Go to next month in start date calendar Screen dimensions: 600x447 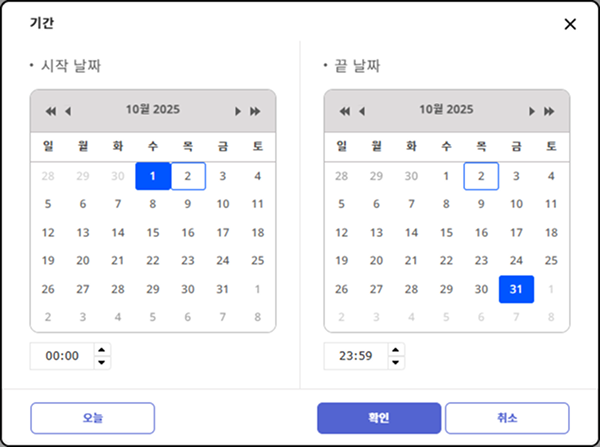click(238, 111)
